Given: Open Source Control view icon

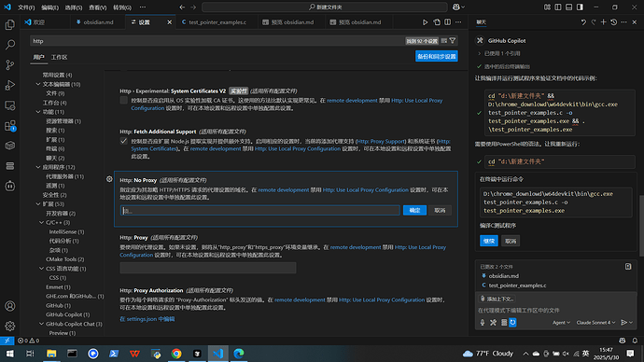Looking at the screenshot, I should click(x=10, y=65).
